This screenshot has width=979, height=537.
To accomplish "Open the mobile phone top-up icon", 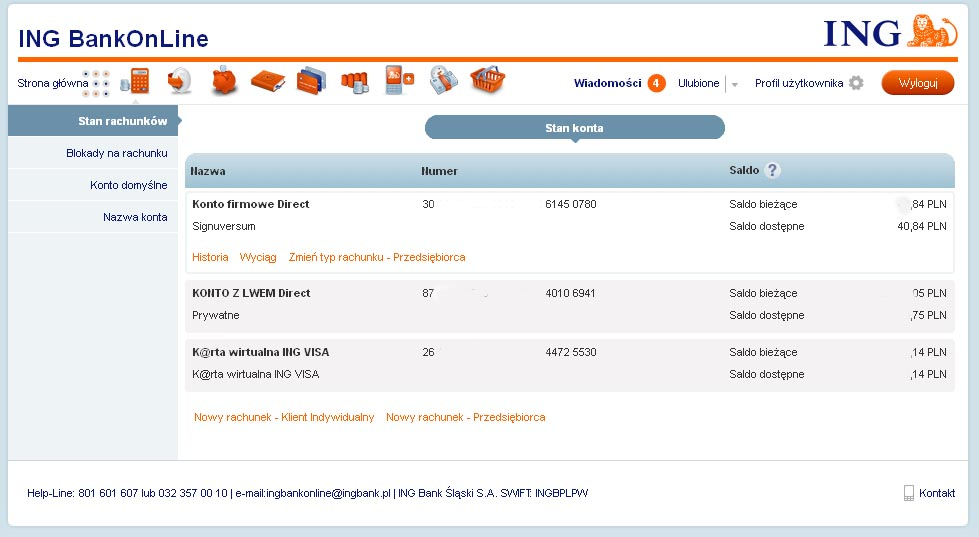I will 399,81.
